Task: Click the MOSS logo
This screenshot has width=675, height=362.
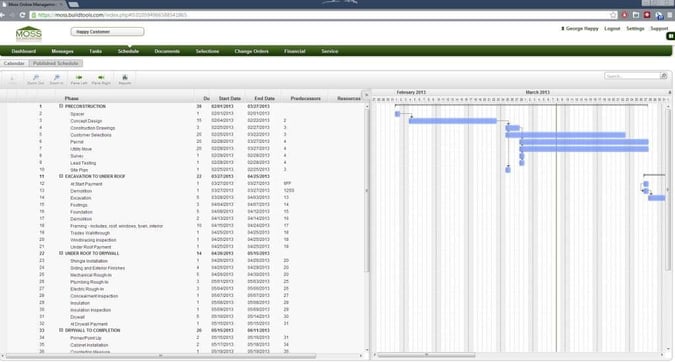Action: [28, 33]
